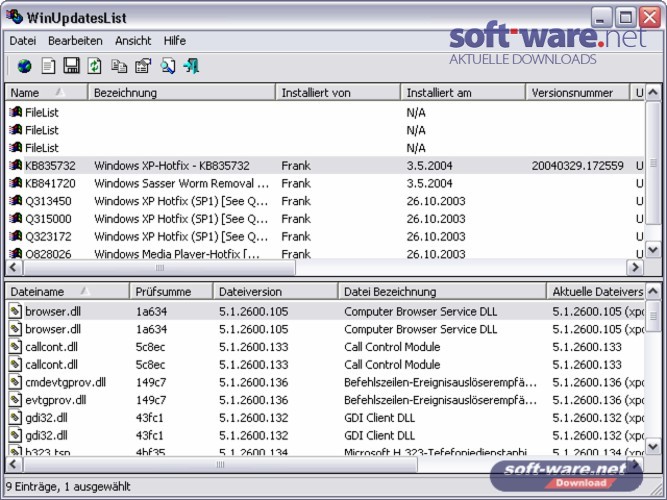The width and height of the screenshot is (667, 500).
Task: Click the h323.tsp file row
Action: [325, 451]
